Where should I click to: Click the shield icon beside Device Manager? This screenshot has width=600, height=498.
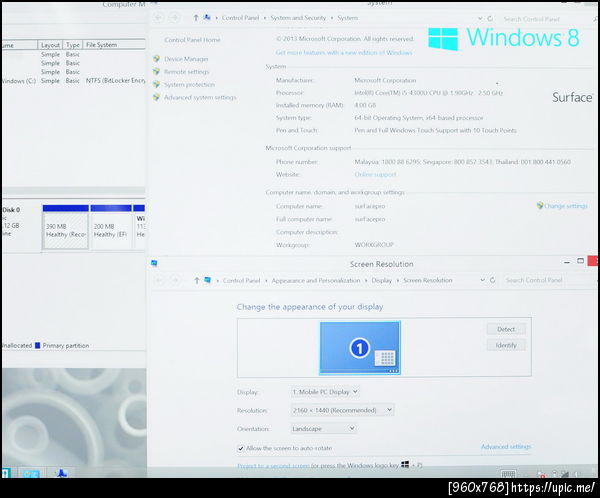[x=156, y=59]
